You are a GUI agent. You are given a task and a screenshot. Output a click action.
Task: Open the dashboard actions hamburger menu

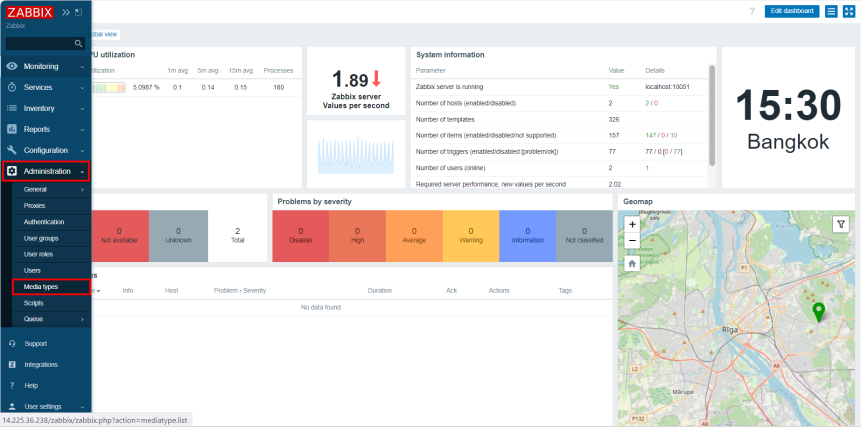click(831, 11)
